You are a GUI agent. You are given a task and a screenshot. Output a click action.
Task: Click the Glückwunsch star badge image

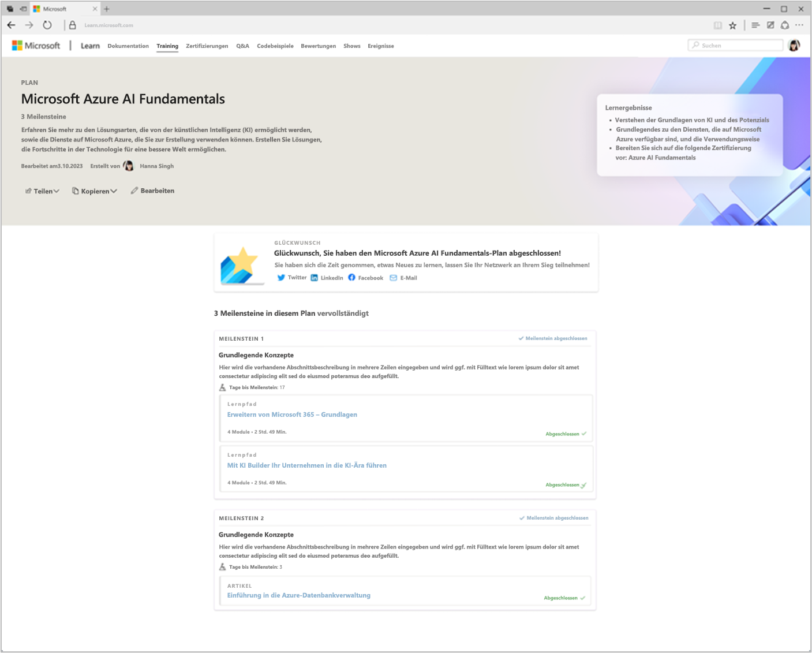tap(241, 263)
